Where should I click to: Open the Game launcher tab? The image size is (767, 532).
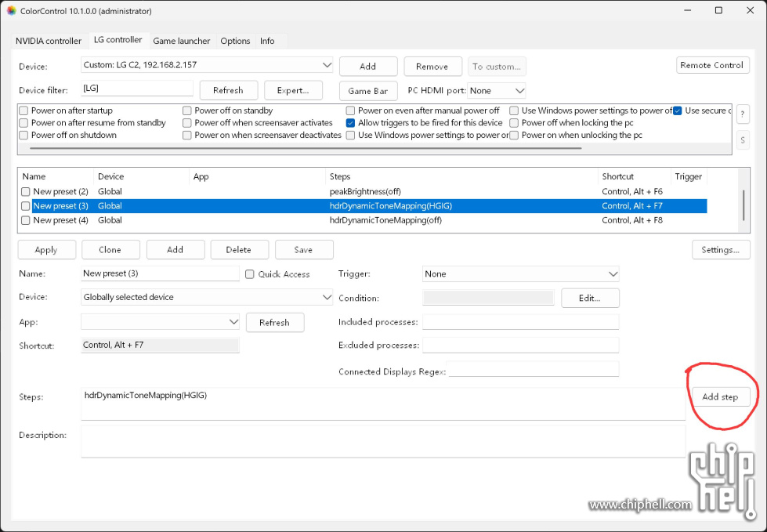tap(182, 41)
